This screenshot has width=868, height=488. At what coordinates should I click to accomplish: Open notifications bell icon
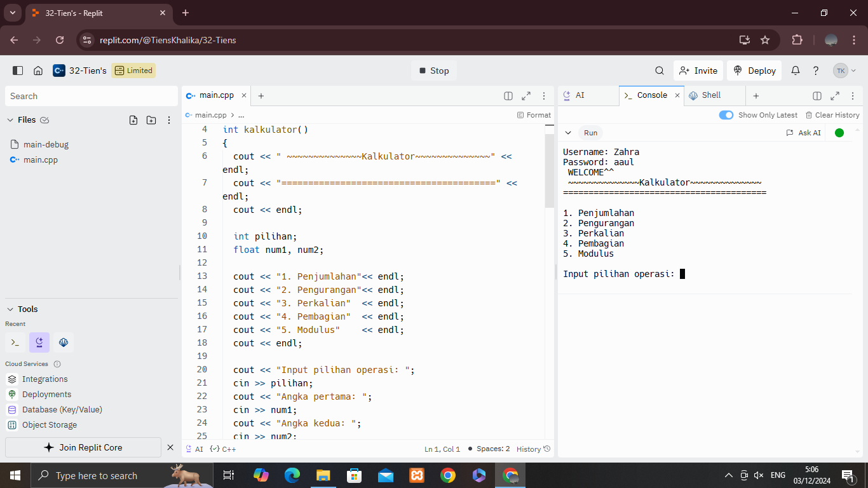pyautogui.click(x=795, y=71)
